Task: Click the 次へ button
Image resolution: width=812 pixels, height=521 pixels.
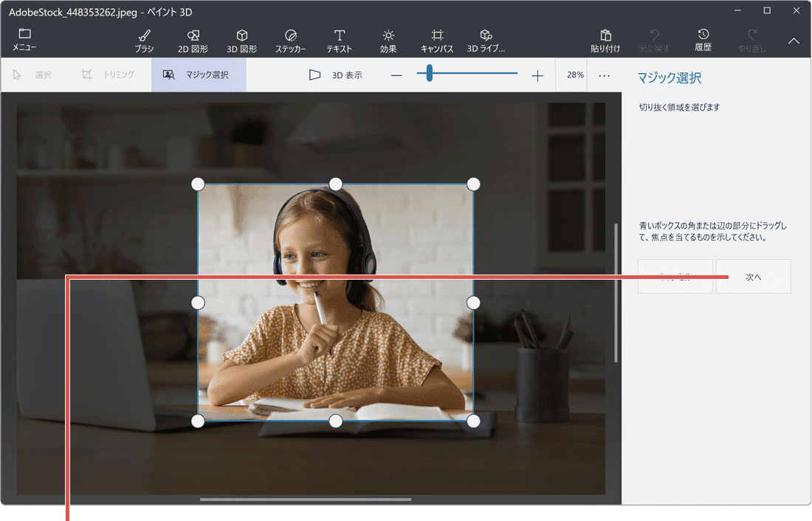Action: pyautogui.click(x=752, y=276)
